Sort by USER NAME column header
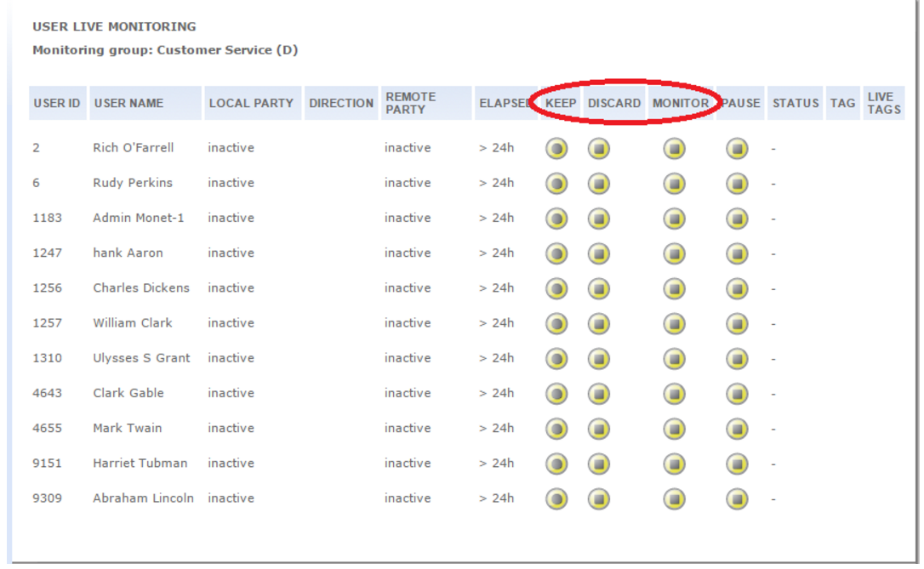Image resolution: width=924 pixels, height=569 pixels. coord(128,103)
